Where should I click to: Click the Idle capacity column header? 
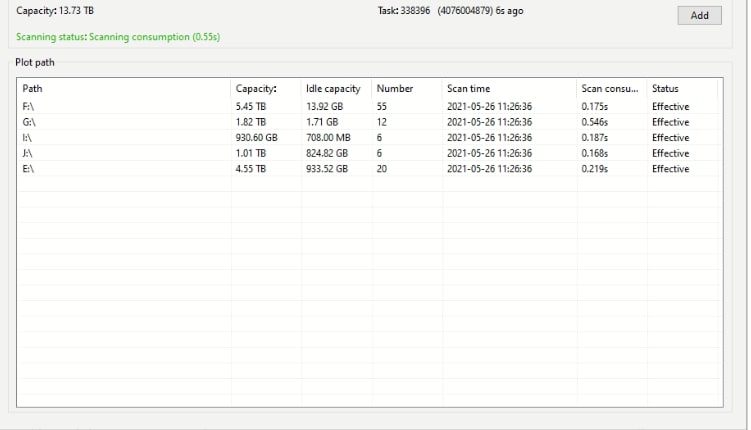point(336,89)
